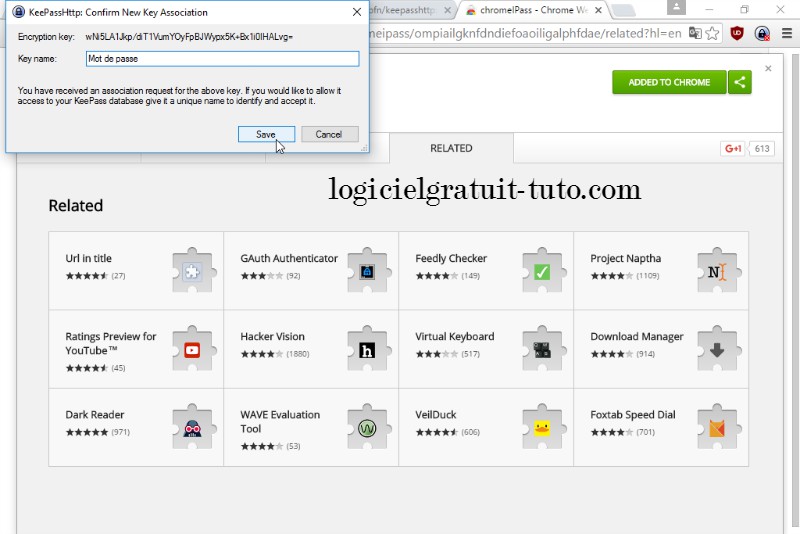Open the Download Manager extension icon

pyautogui.click(x=717, y=349)
